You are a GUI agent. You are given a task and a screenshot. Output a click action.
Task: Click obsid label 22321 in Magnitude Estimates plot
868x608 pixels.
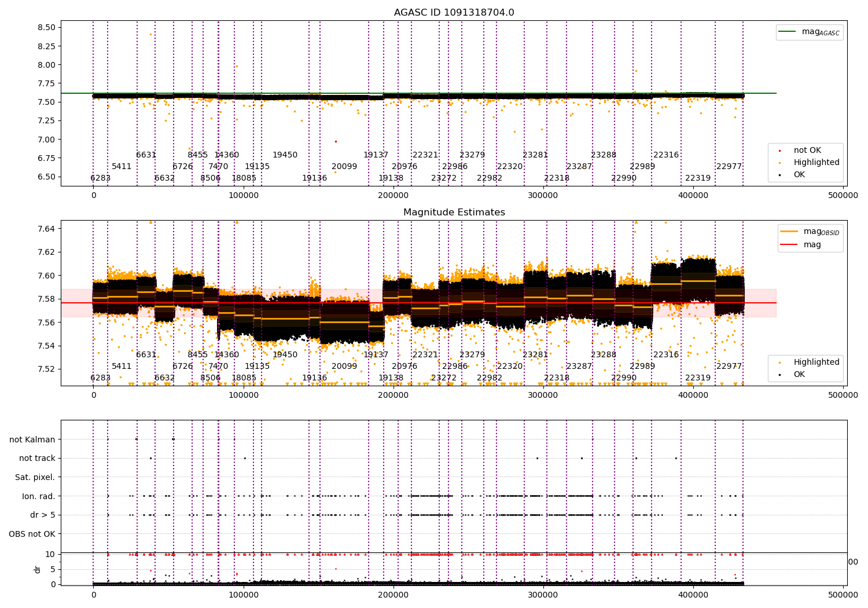425,355
